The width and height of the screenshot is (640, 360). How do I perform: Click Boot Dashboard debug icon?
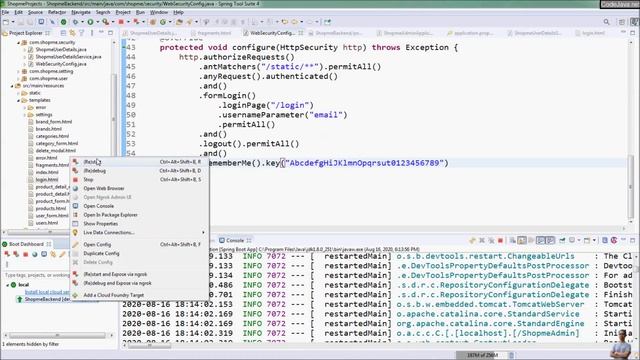click(x=16, y=254)
